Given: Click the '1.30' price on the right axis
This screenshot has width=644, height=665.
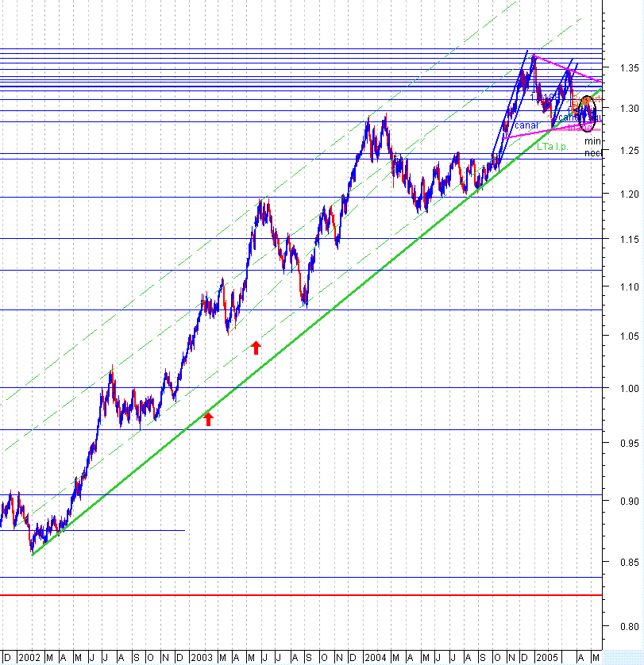Looking at the screenshot, I should 630,107.
